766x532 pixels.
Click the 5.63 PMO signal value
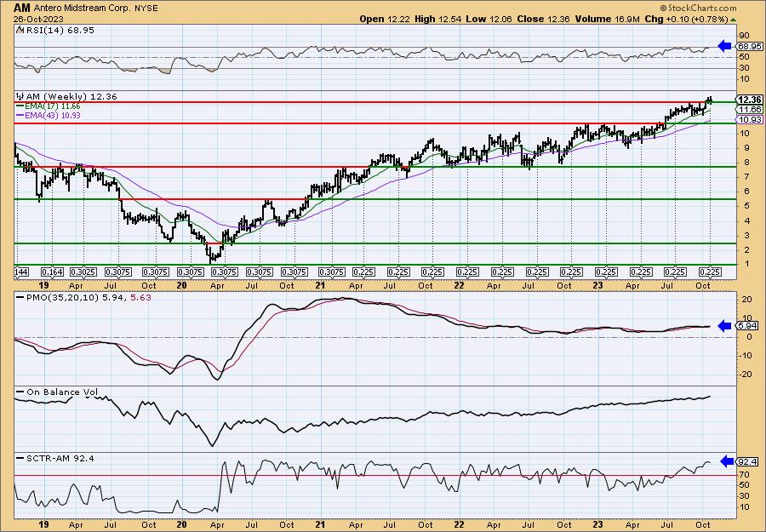[x=140, y=297]
